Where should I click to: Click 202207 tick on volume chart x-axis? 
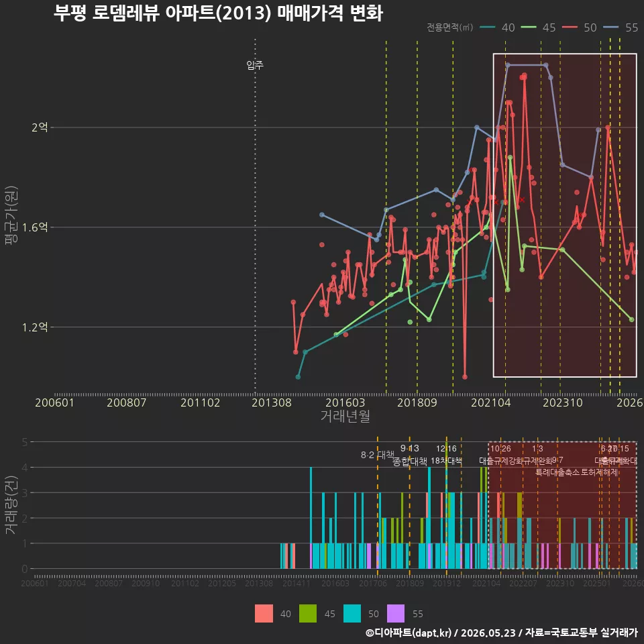tap(523, 583)
